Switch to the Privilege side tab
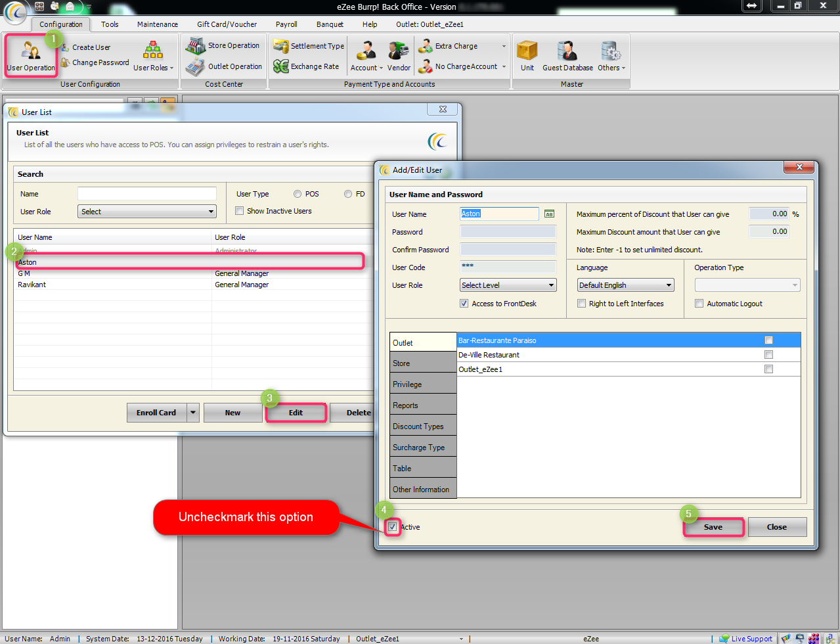Image resolution: width=840 pixels, height=644 pixels. point(423,384)
